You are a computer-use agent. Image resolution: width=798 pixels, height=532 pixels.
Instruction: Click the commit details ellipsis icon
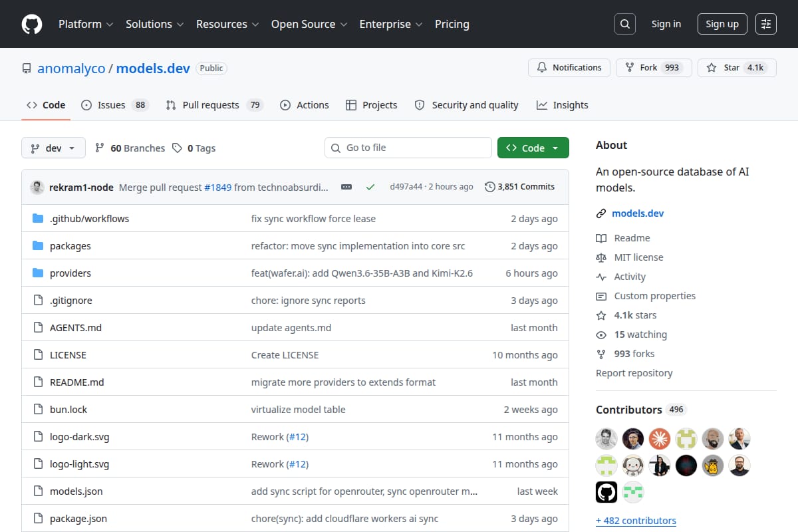pyautogui.click(x=346, y=187)
